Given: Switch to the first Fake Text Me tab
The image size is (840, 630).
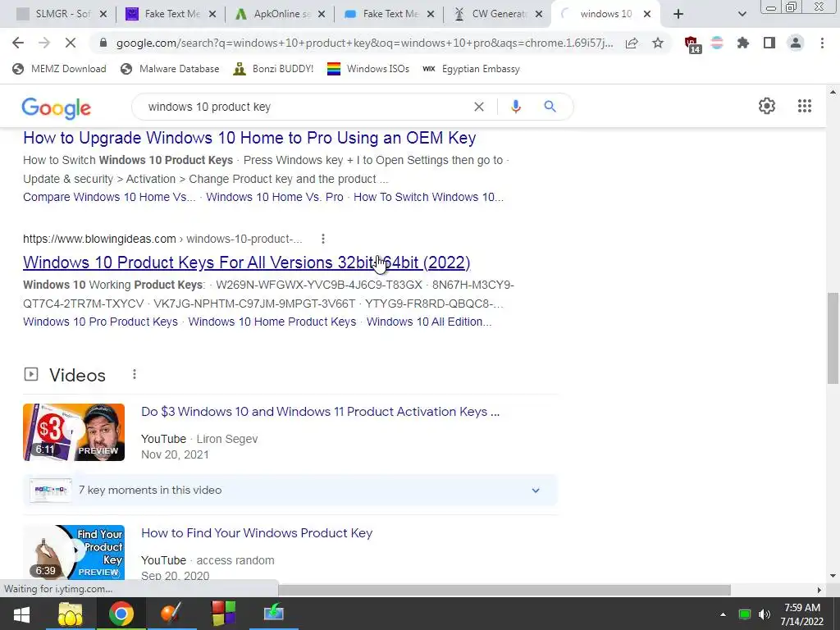Looking at the screenshot, I should click(171, 14).
